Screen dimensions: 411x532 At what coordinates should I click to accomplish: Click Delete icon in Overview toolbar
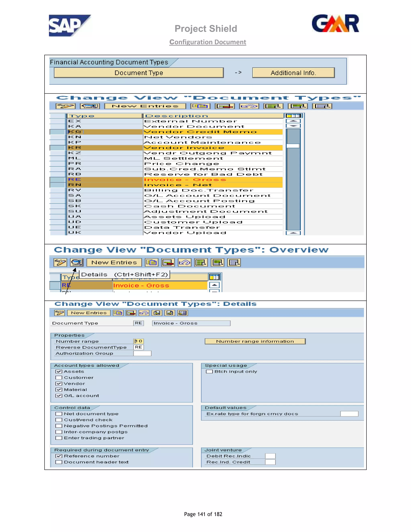[x=168, y=263]
